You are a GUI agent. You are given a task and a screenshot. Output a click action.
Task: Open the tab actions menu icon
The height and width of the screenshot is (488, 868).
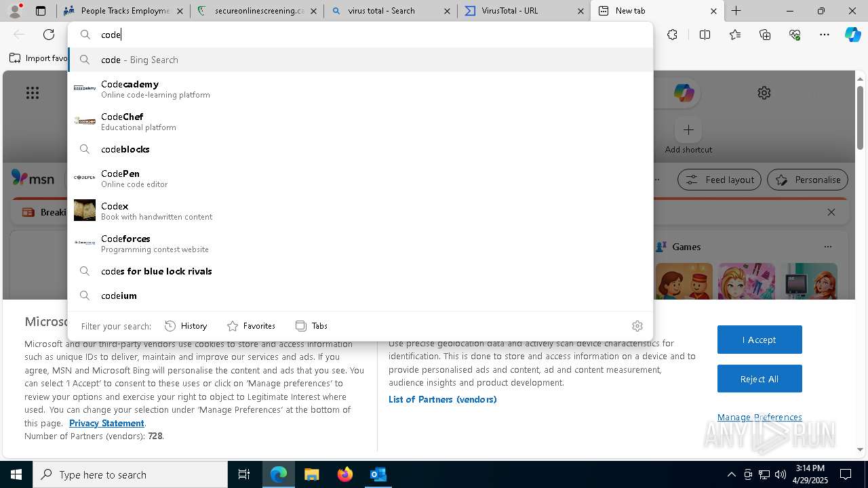click(41, 11)
